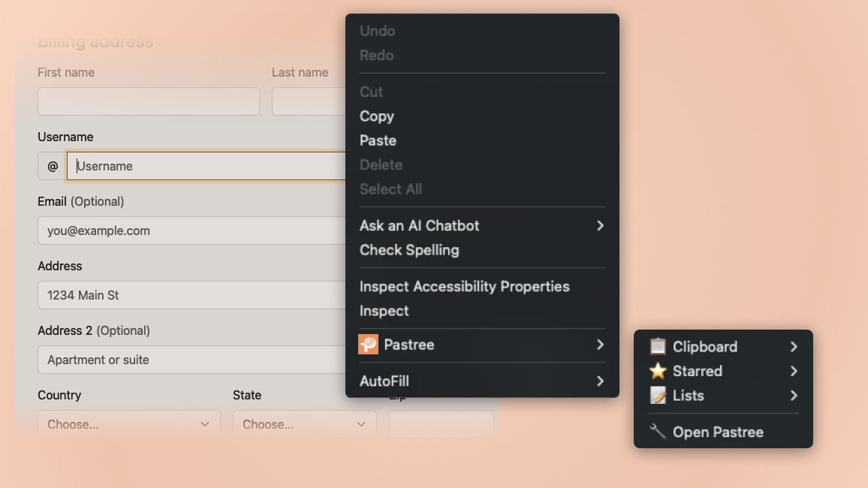Screen dimensions: 868x488
Task: Open the Country Choose dropdown
Action: (x=128, y=424)
